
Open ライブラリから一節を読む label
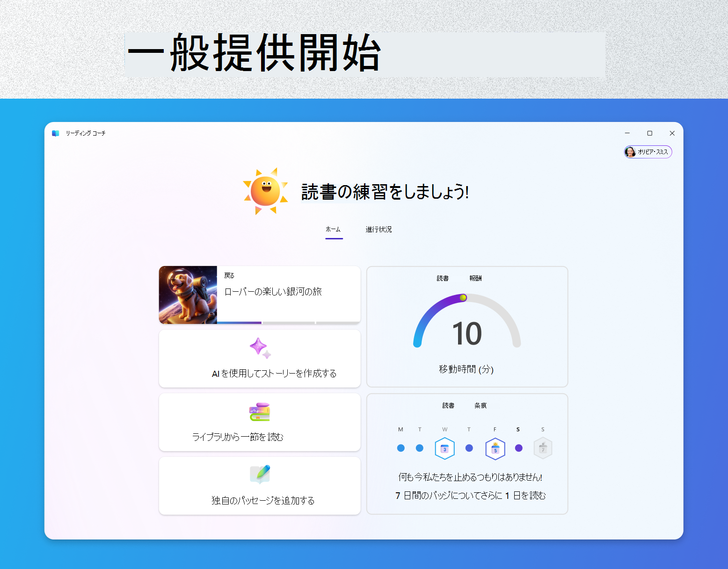tap(238, 437)
